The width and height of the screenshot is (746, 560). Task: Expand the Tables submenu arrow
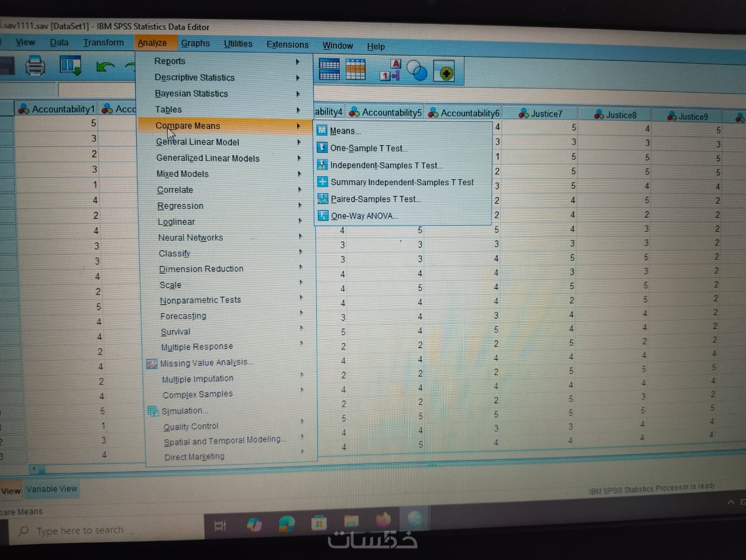coord(298,110)
